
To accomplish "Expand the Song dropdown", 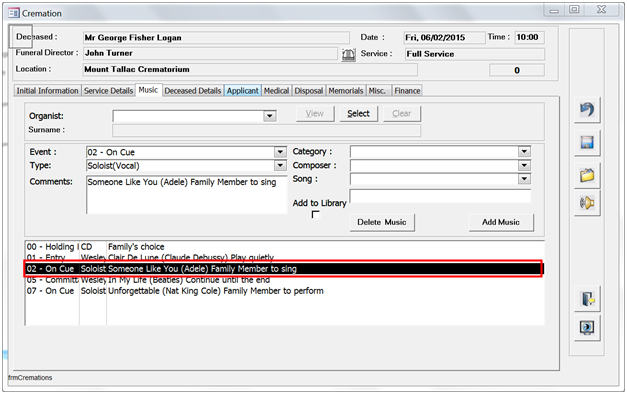I will click(524, 179).
